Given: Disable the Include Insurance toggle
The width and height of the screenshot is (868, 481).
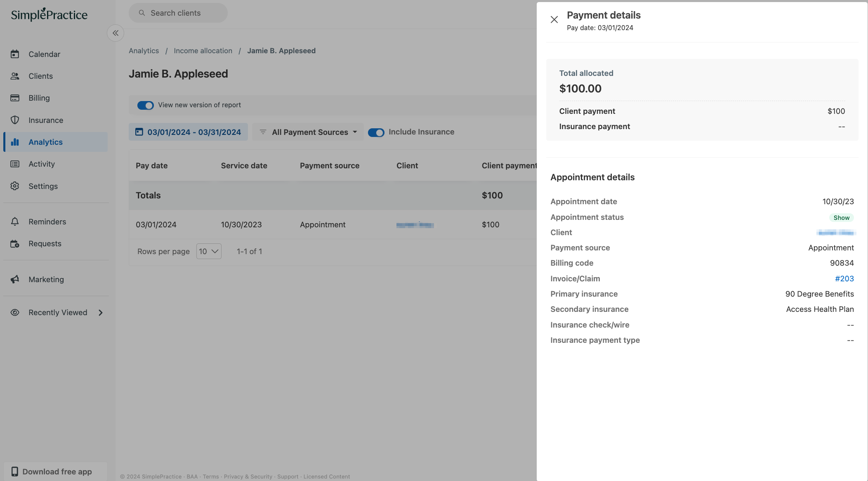Looking at the screenshot, I should click(376, 132).
